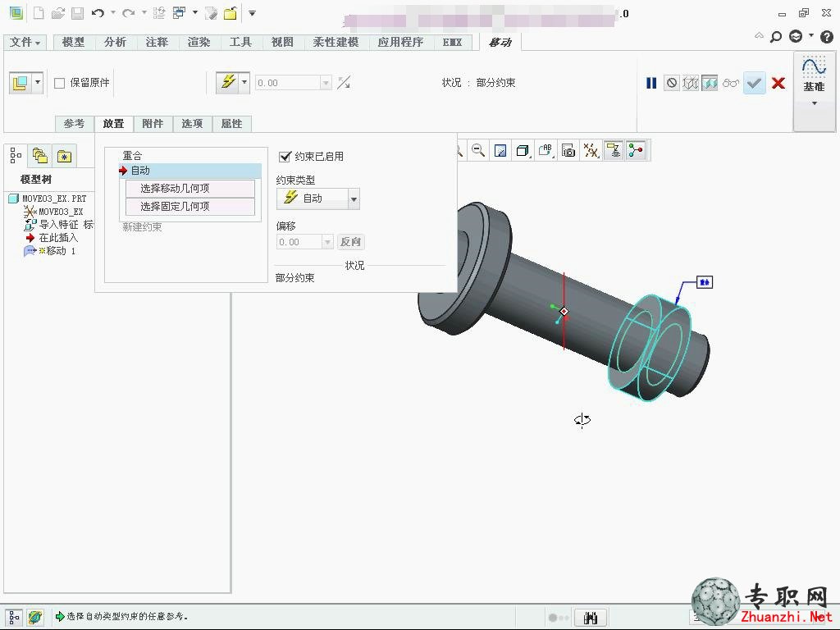Select the 移动 1 feature in model tree
Screen dimensions: 840x630
[x=51, y=251]
